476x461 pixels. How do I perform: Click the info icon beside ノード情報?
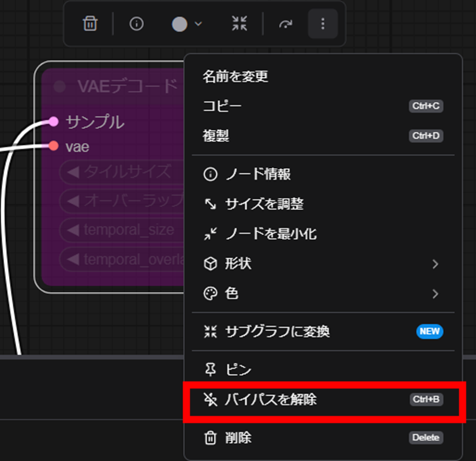pos(211,174)
